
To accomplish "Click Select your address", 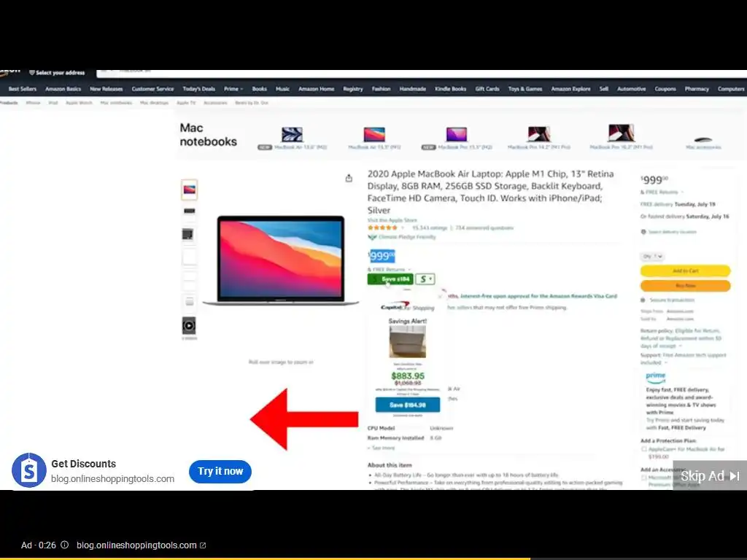I will tap(57, 73).
